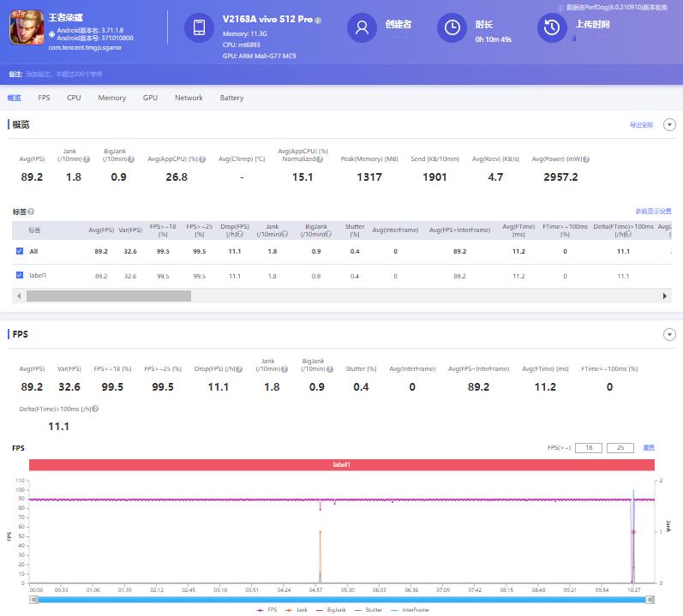683x616 pixels.
Task: Uncheck the All row checkbox
Action: pos(20,251)
